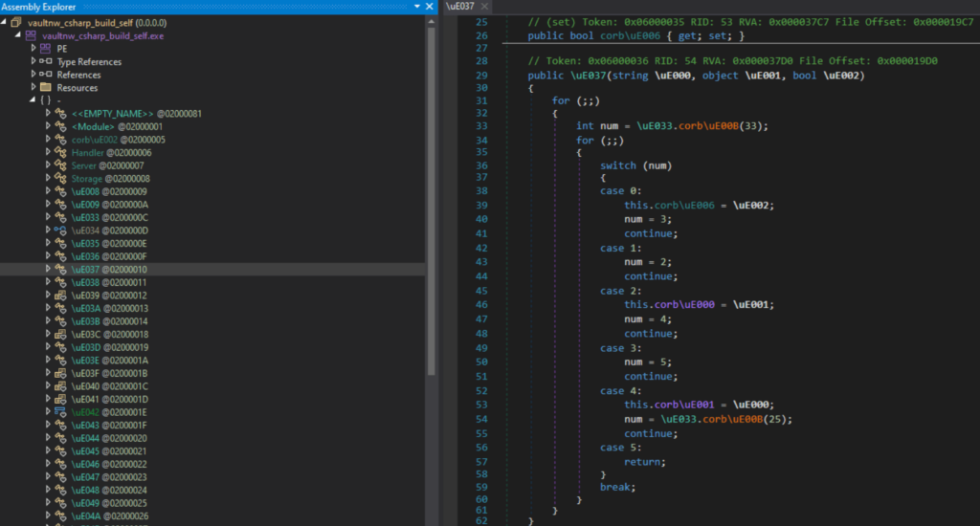Click the \uE034 interface icon
The width and height of the screenshot is (980, 526).
point(60,230)
